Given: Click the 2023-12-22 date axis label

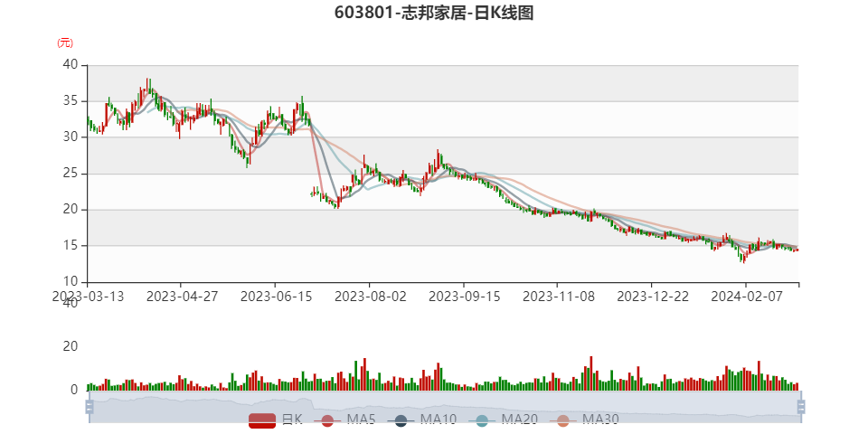Looking at the screenshot, I should 651,297.
